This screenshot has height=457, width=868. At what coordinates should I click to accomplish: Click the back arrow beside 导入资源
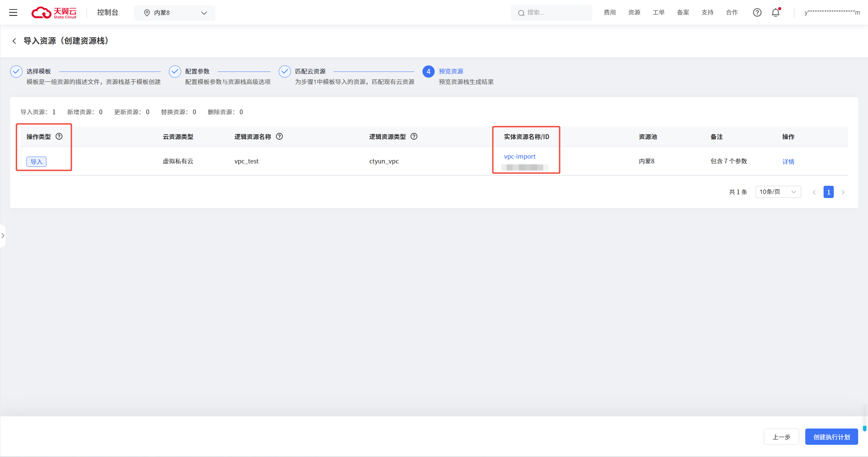(x=14, y=41)
